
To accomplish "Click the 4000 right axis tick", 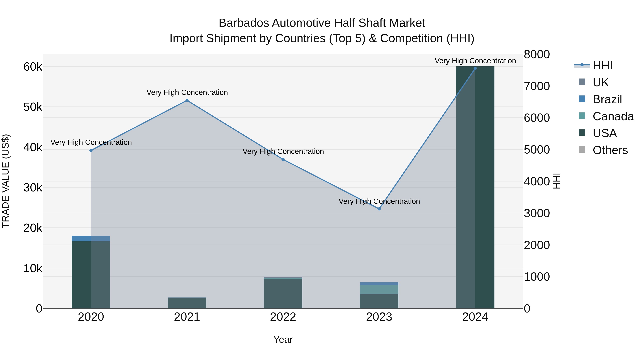I will (537, 181).
